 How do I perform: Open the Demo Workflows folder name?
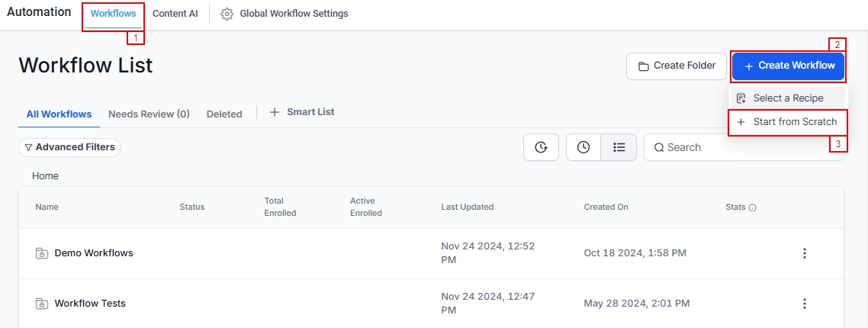click(x=94, y=253)
